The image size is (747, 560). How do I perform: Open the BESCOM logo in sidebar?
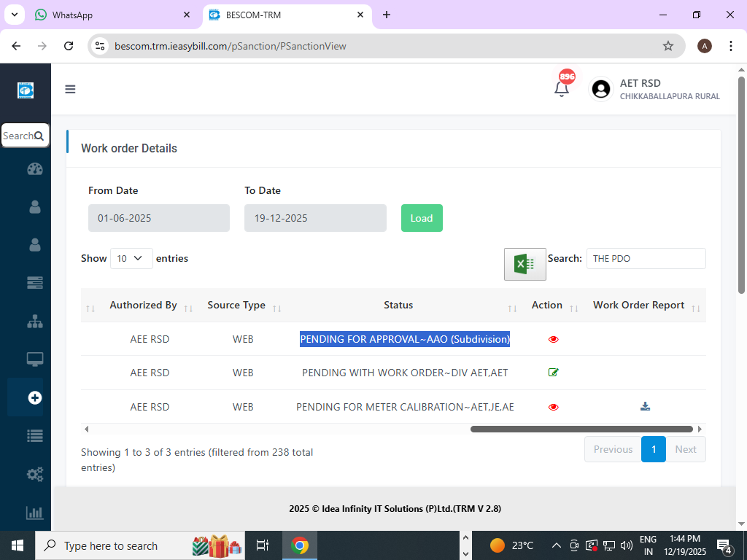26,90
